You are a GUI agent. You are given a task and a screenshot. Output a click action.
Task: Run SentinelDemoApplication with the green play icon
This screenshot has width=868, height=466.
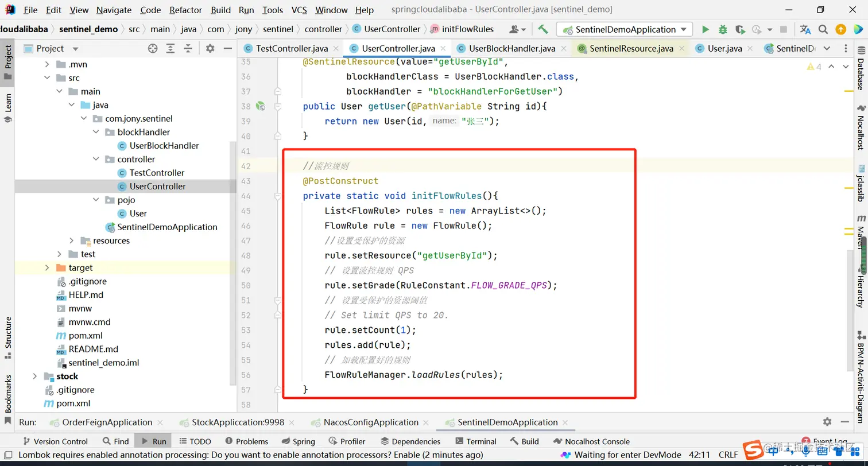706,29
